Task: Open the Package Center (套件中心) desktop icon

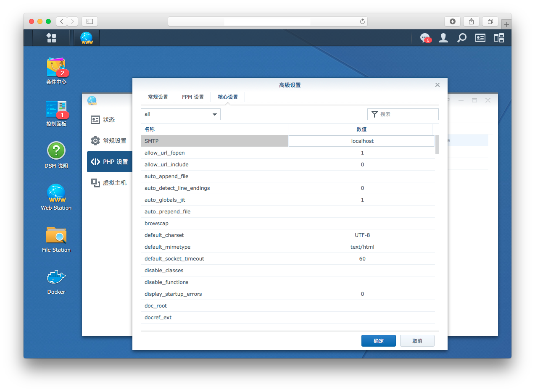Action: (x=56, y=71)
